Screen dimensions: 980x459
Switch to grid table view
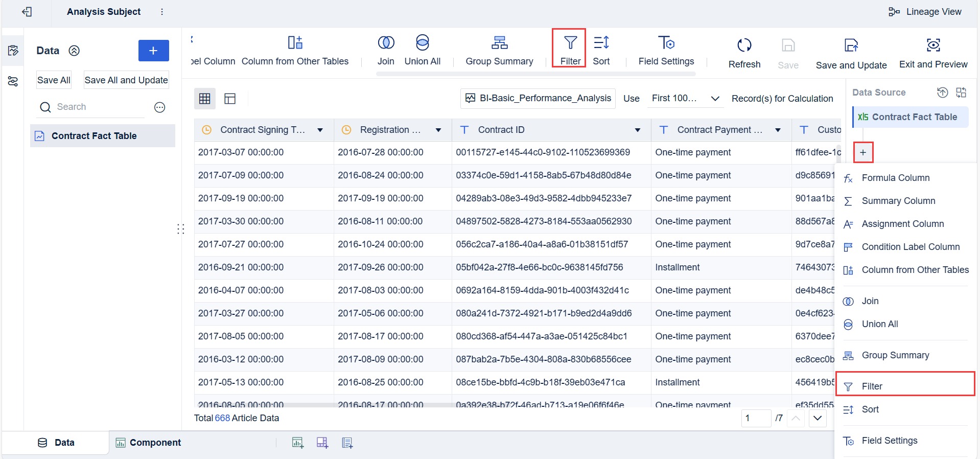205,99
